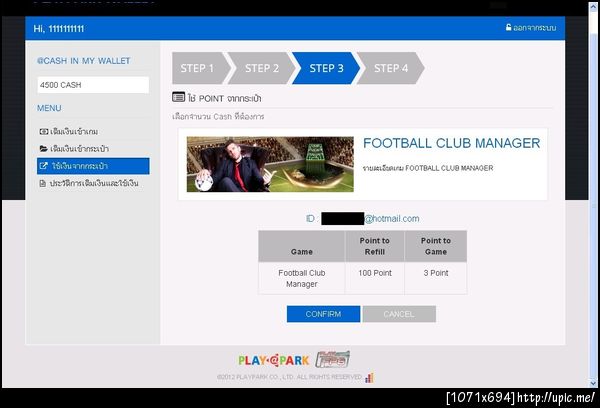Click the Play FPS logo in footer
The height and width of the screenshot is (408, 600).
point(333,359)
